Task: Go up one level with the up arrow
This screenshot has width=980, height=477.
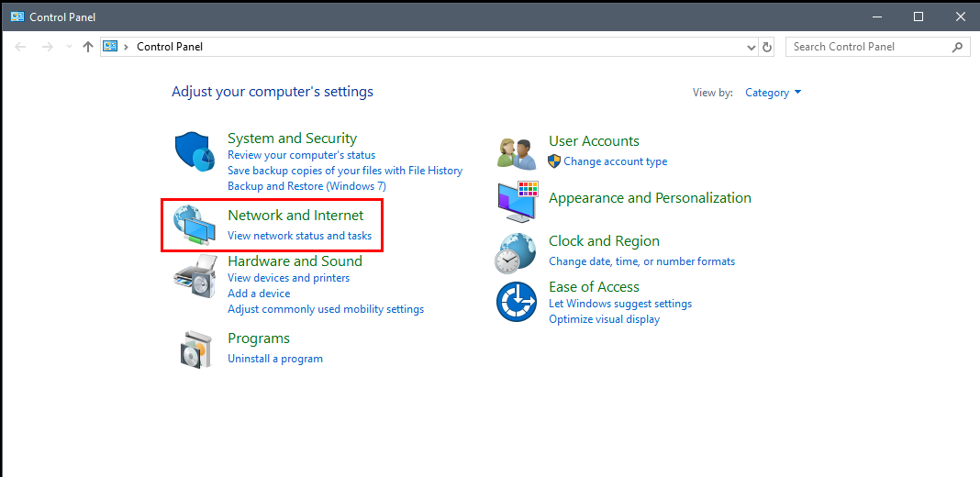Action: click(x=87, y=47)
